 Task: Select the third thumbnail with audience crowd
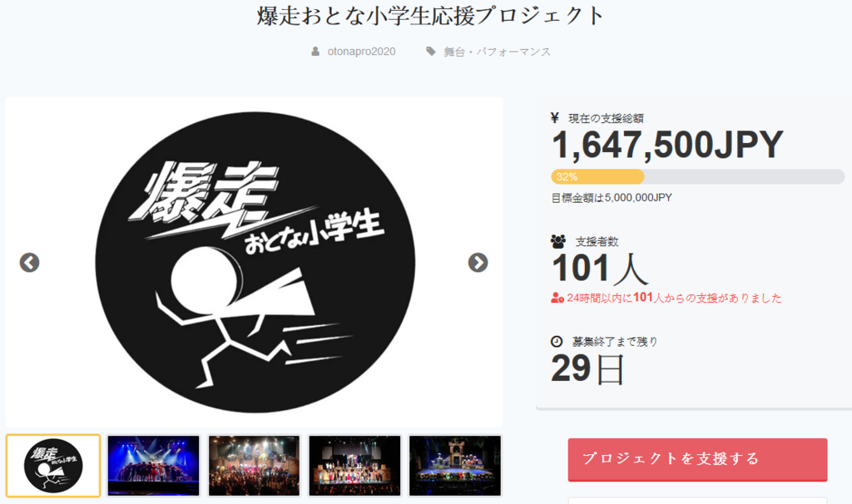tap(254, 466)
